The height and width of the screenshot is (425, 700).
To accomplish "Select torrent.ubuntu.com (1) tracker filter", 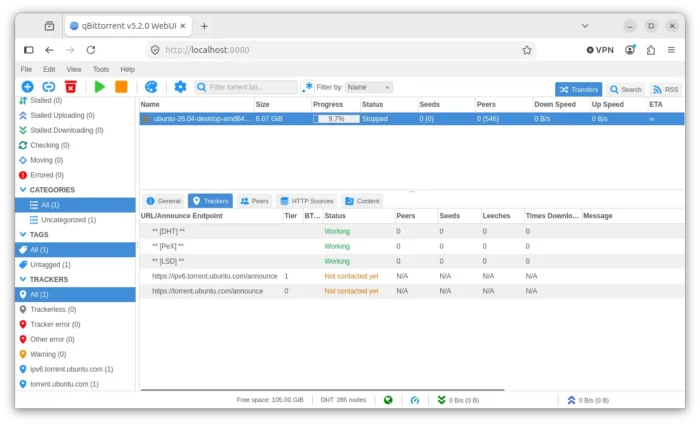I will click(x=75, y=384).
